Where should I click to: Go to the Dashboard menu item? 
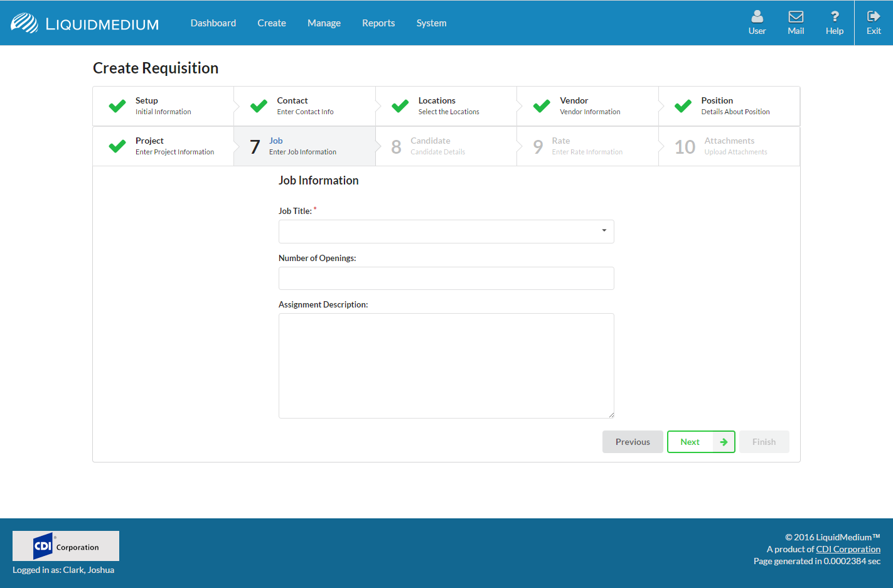tap(213, 23)
